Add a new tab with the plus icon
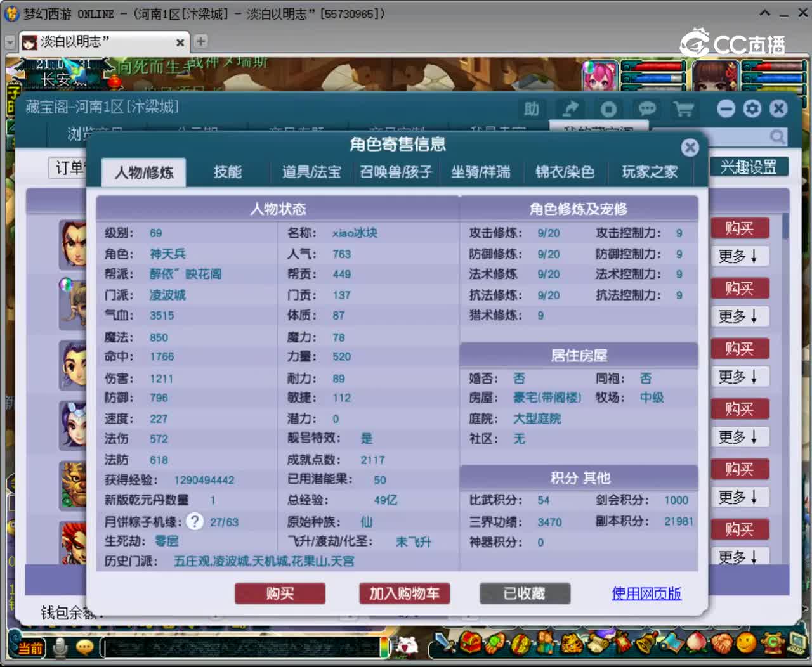 [x=201, y=41]
